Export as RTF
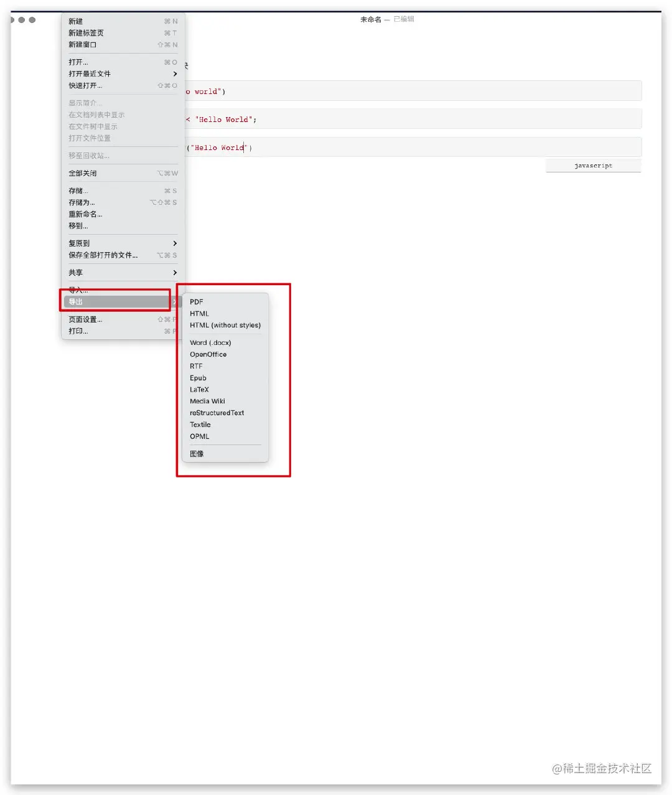This screenshot has width=672, height=795. [x=225, y=366]
